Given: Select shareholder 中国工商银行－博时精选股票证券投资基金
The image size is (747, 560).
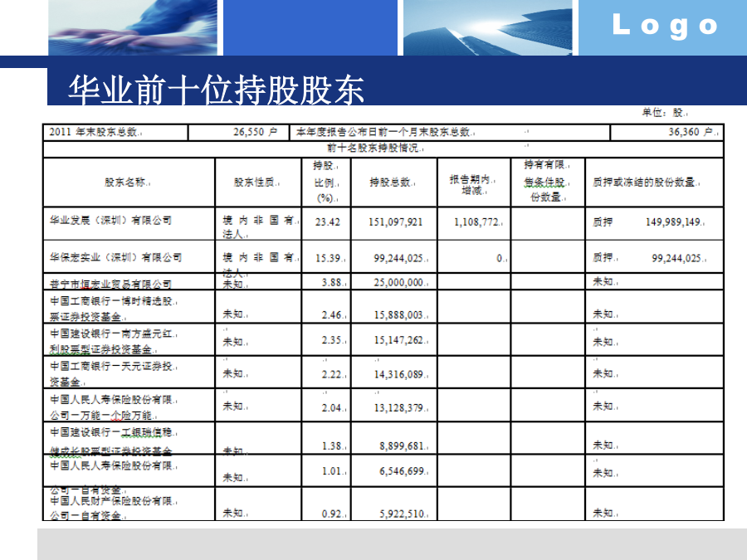Looking at the screenshot, I should click(112, 309).
